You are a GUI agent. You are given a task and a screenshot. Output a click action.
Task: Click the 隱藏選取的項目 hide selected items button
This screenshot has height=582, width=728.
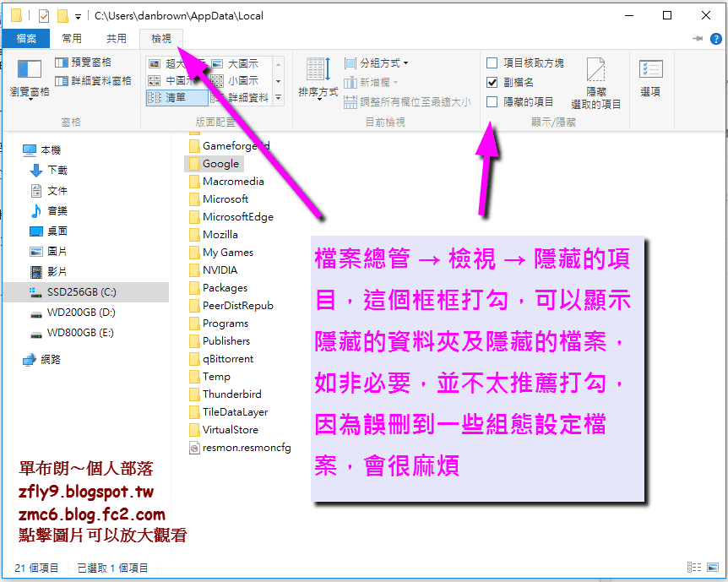coord(596,84)
